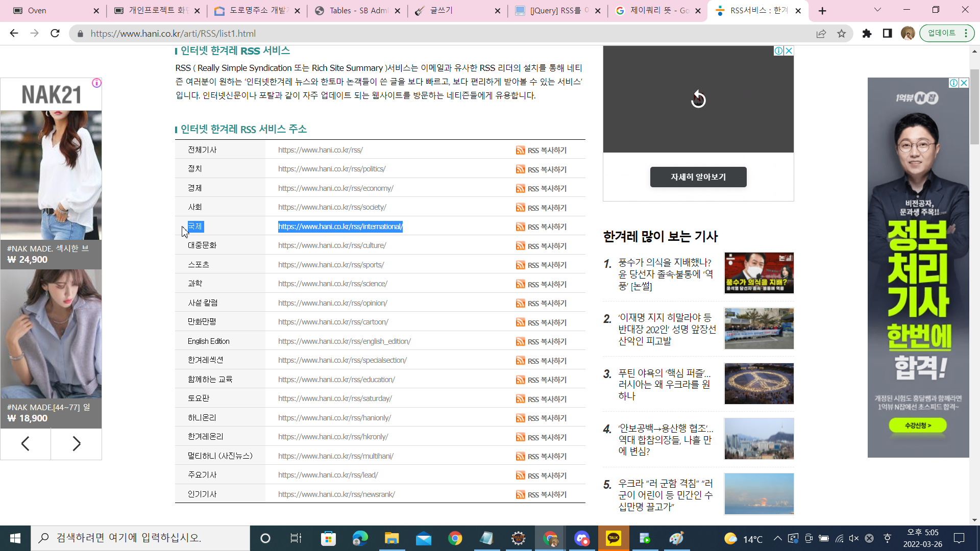This screenshot has height=551, width=980.
Task: Open KakaoTalk from the taskbar
Action: (614, 538)
